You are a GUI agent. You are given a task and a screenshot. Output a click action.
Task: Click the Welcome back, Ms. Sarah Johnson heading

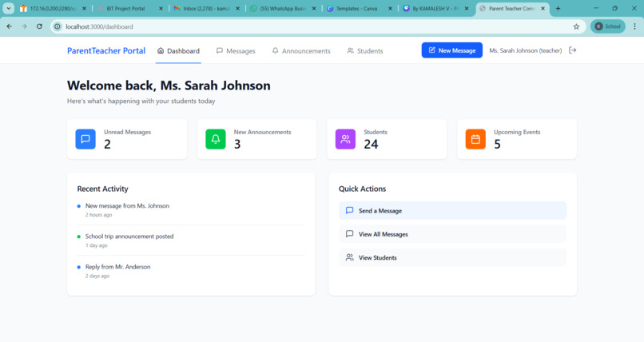(169, 85)
